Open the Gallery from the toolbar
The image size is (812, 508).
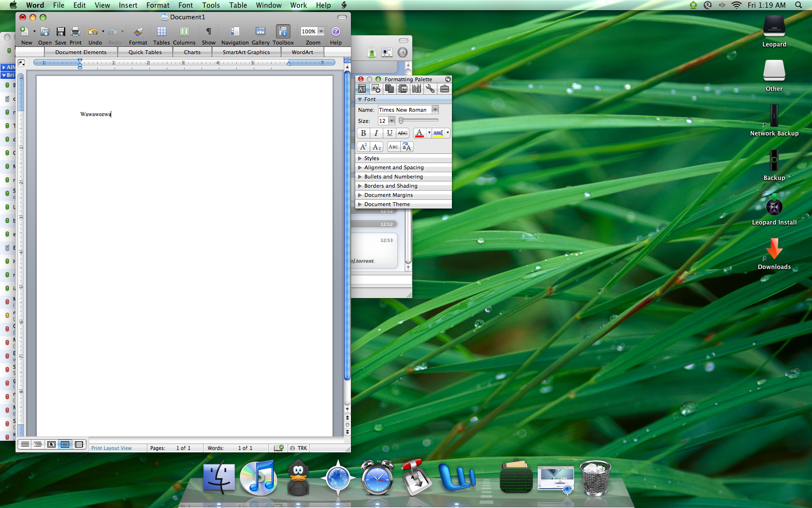[260, 32]
